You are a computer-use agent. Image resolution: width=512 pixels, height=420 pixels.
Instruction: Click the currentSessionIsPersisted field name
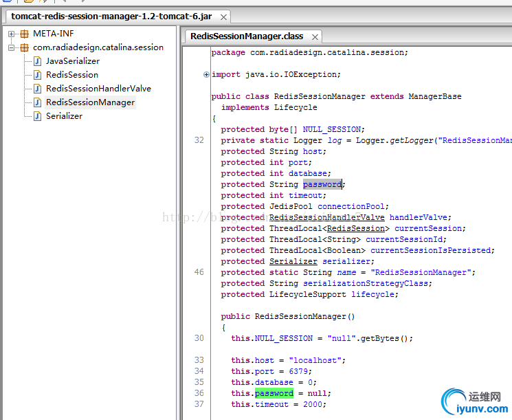[430, 250]
